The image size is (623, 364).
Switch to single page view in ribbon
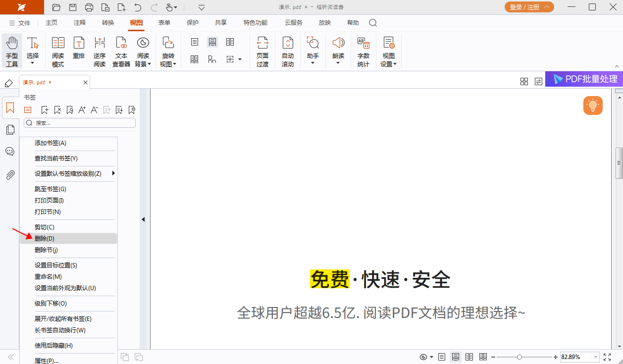pyautogui.click(x=195, y=42)
